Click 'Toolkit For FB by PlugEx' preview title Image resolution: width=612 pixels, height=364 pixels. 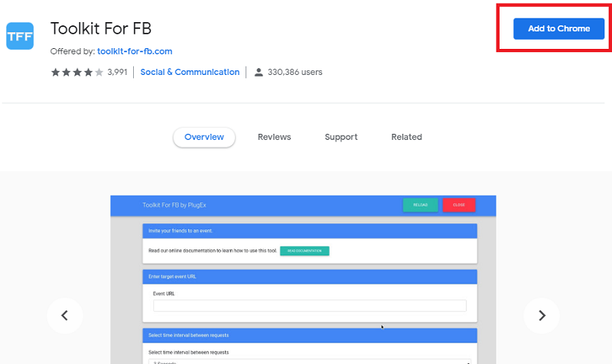click(174, 205)
